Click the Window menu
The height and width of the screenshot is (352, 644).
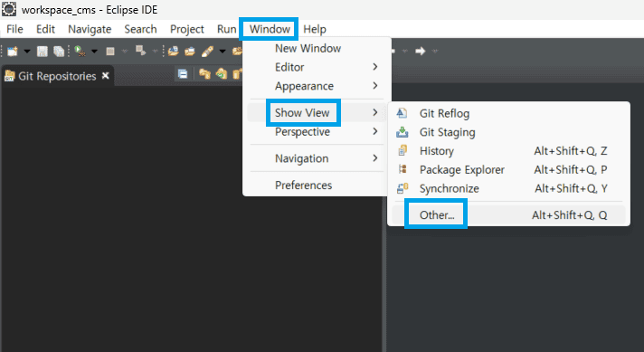270,29
